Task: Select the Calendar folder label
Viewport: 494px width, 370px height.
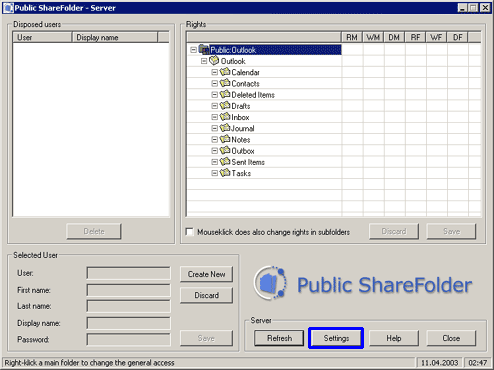Action: [x=245, y=72]
